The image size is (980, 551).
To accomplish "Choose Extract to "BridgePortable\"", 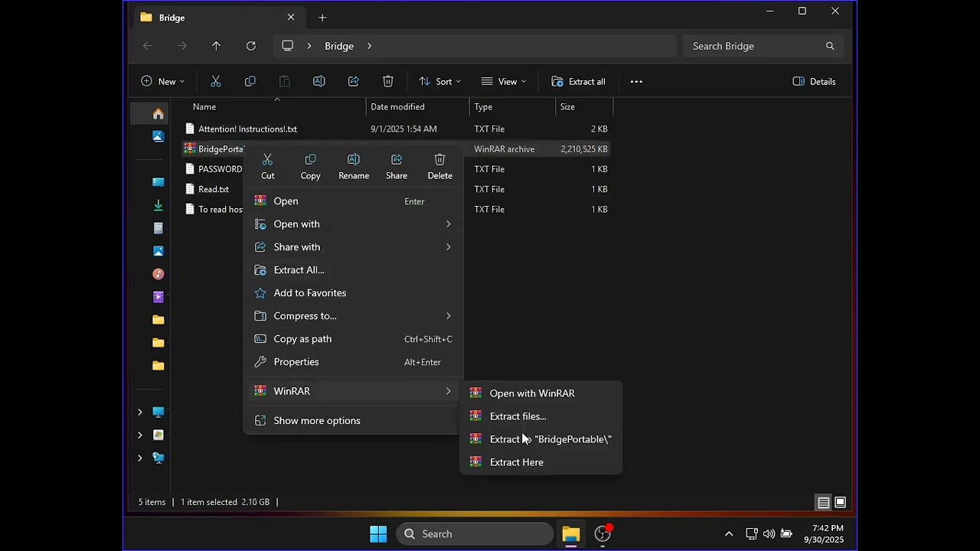I will [541, 439].
